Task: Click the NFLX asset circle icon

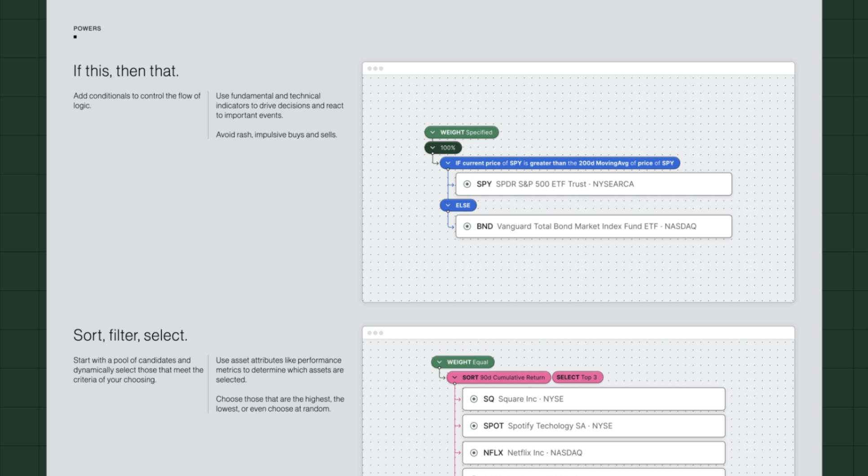Action: pos(474,453)
